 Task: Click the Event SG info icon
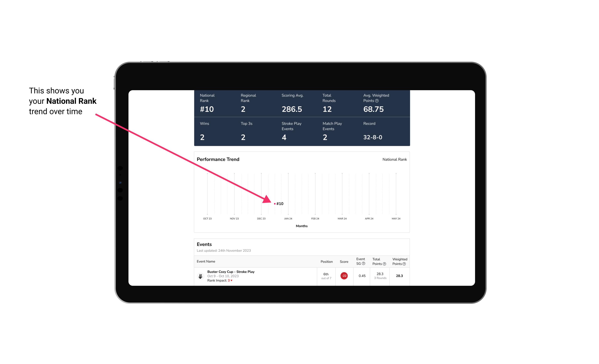click(x=364, y=263)
